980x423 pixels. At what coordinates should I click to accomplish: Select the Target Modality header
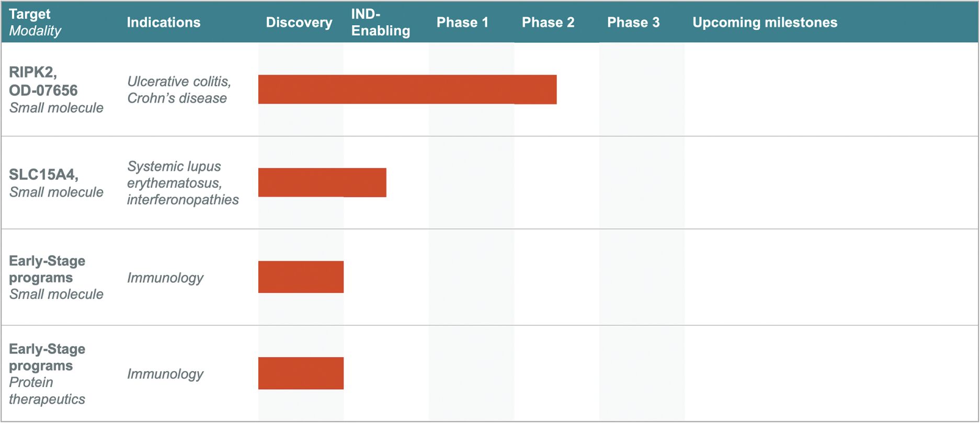(x=35, y=22)
